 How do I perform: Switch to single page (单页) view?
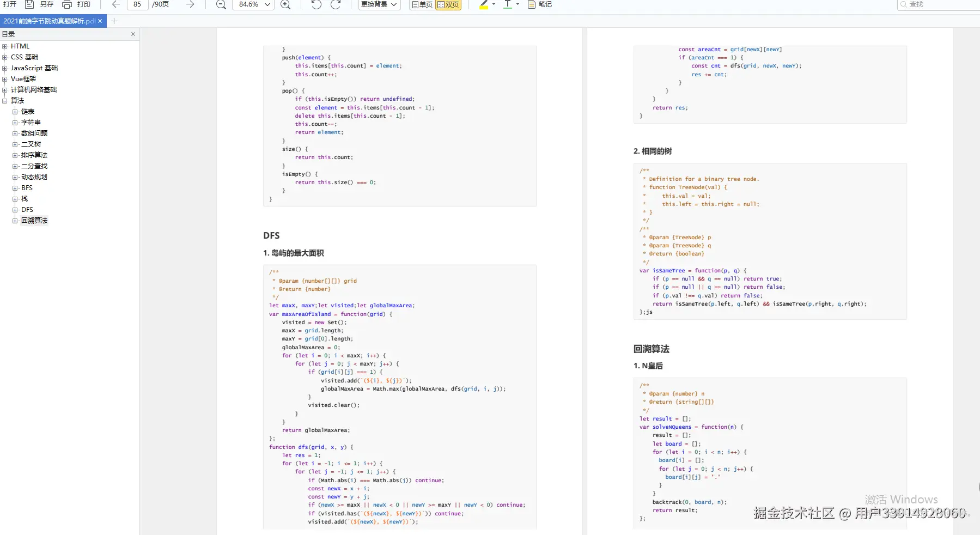point(422,4)
